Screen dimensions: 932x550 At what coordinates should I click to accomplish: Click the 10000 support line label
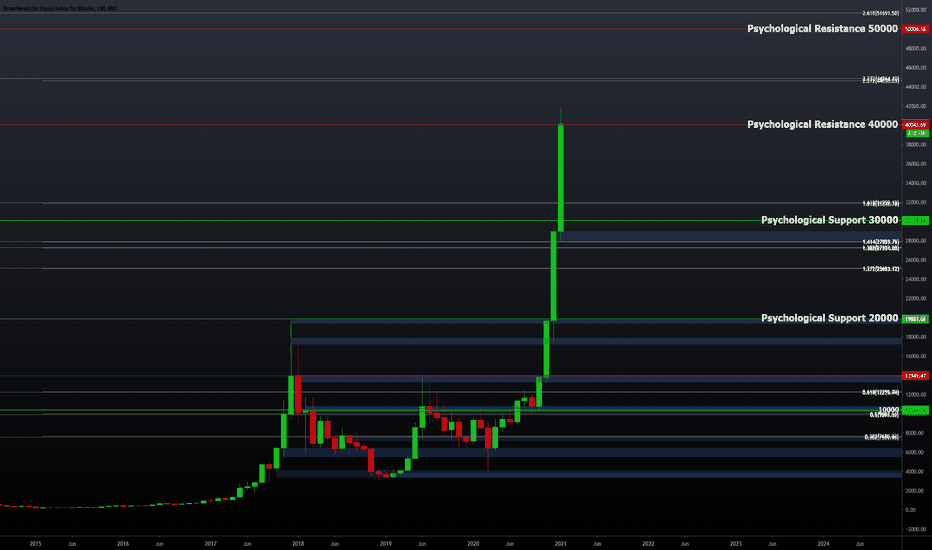[889, 410]
